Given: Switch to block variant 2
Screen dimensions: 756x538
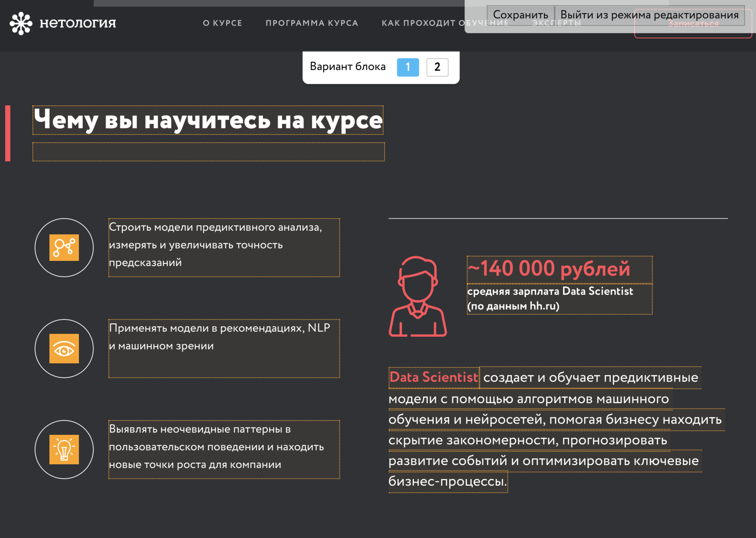Looking at the screenshot, I should 437,67.
